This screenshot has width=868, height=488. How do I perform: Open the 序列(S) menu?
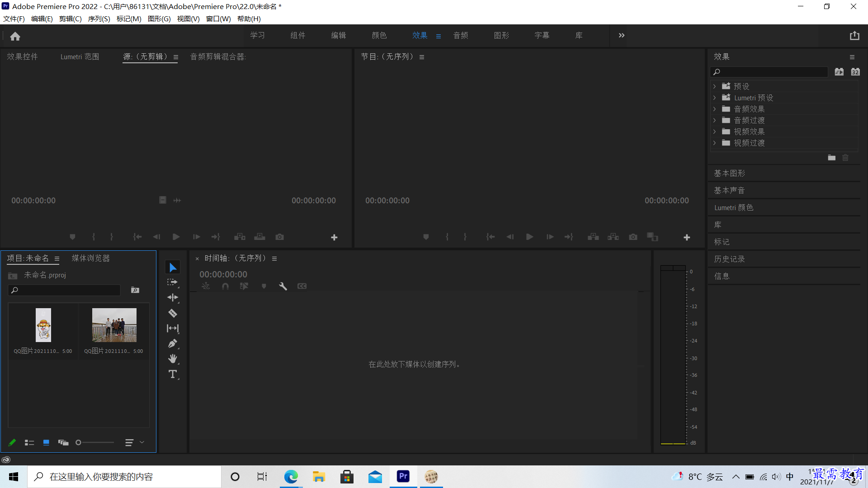[x=99, y=19]
